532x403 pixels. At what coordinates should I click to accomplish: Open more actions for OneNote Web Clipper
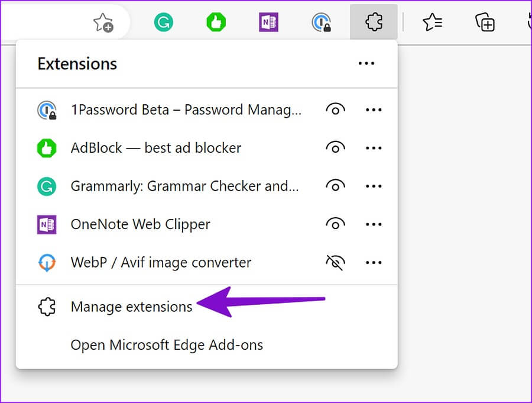click(374, 225)
